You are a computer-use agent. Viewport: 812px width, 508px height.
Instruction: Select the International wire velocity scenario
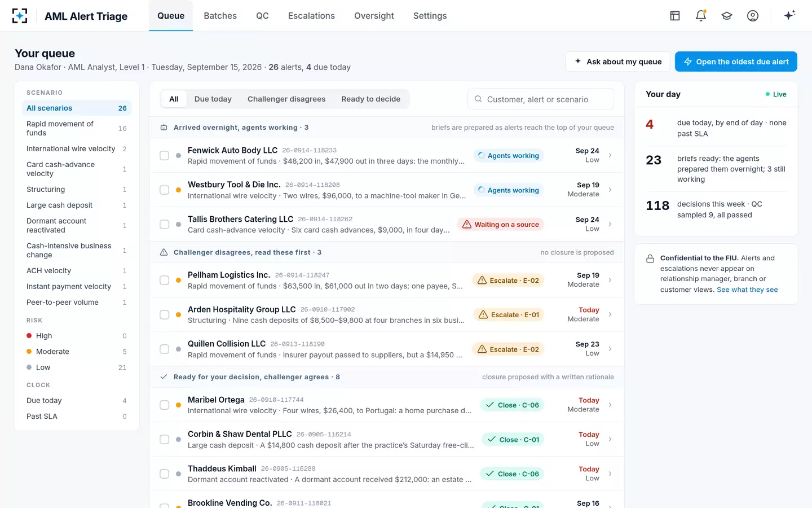(x=77, y=148)
